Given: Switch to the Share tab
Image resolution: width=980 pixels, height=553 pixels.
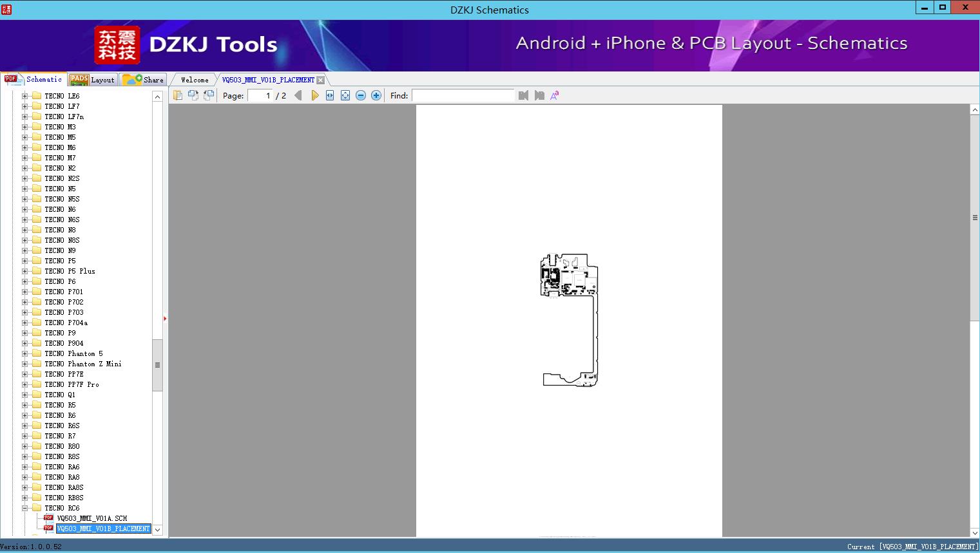Looking at the screenshot, I should tap(143, 79).
